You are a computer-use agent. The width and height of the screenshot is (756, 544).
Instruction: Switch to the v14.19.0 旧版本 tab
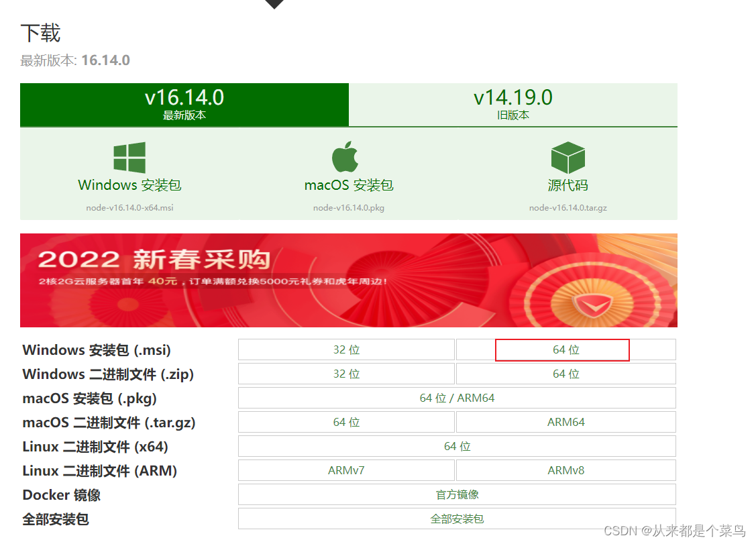pyautogui.click(x=513, y=105)
